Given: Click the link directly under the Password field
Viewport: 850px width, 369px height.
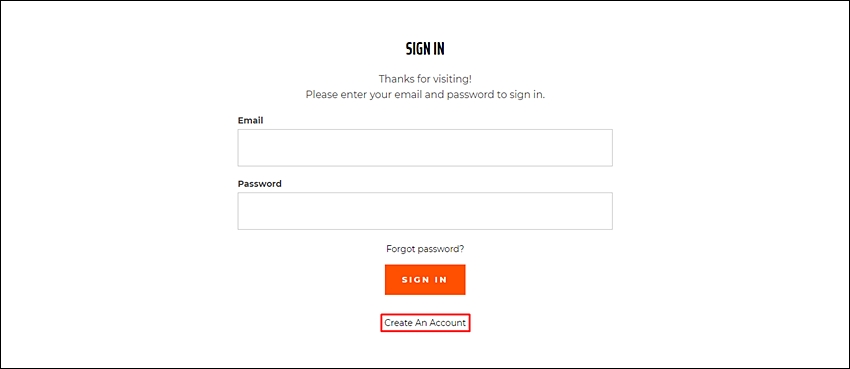Looking at the screenshot, I should click(x=425, y=249).
